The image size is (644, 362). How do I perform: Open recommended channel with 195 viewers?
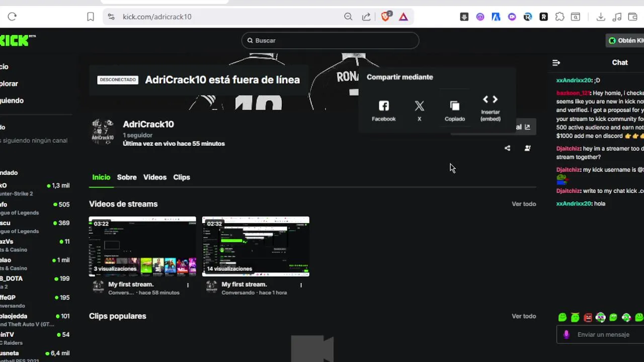[35, 301]
